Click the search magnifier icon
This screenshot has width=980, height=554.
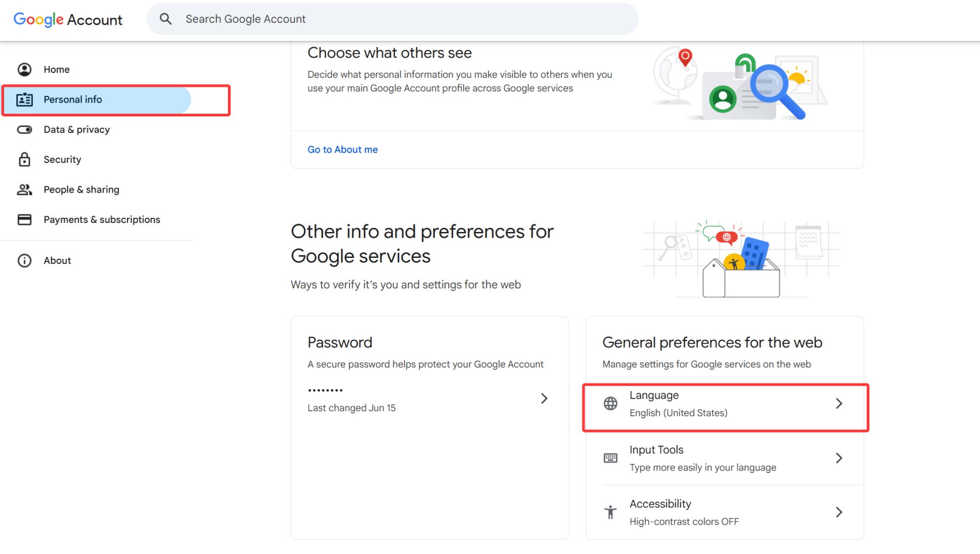(x=165, y=19)
